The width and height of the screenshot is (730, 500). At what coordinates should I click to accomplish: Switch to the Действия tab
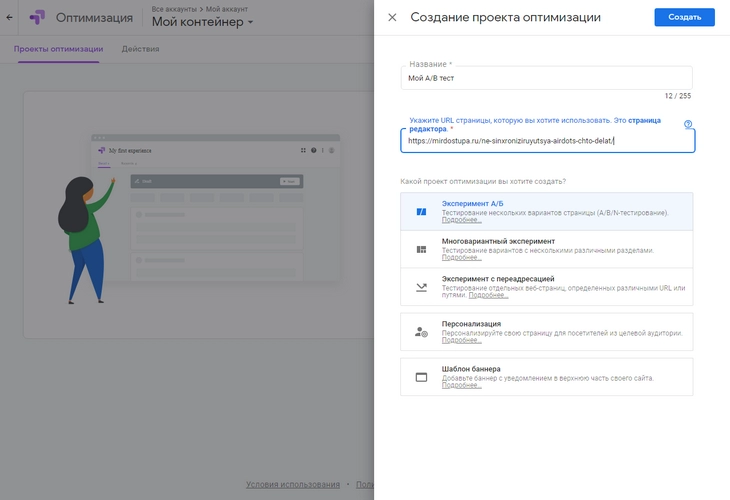tap(140, 49)
